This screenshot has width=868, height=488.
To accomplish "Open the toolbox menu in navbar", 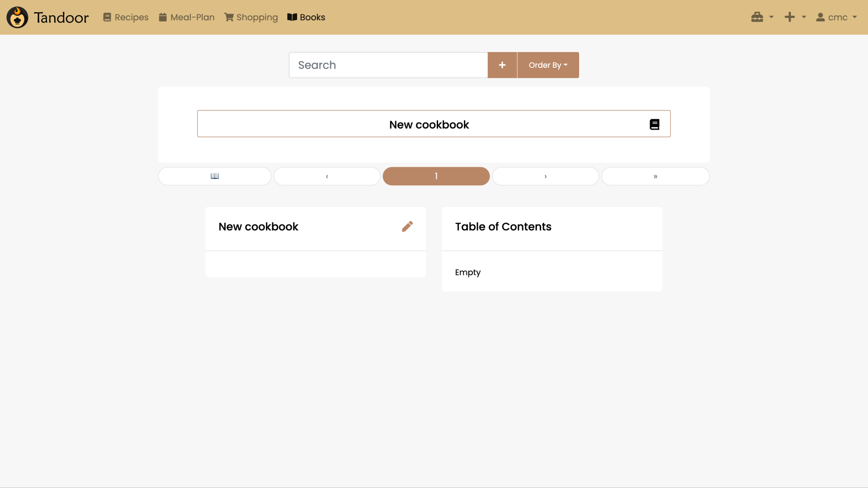I will click(757, 17).
